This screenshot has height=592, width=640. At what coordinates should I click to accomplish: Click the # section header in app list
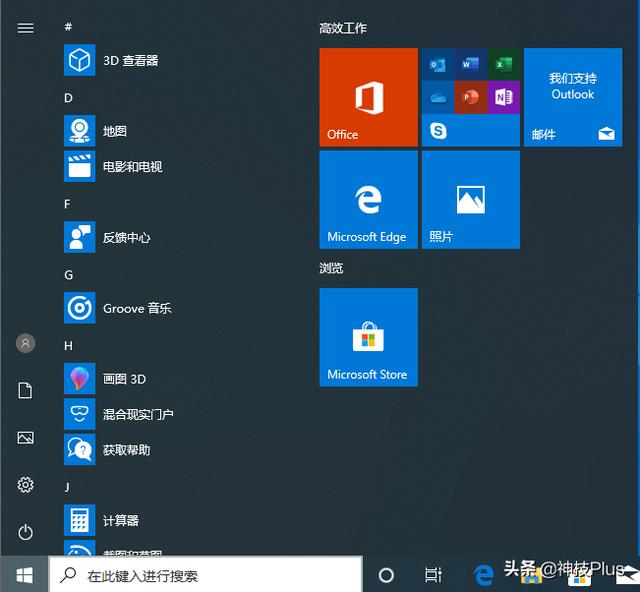68,27
